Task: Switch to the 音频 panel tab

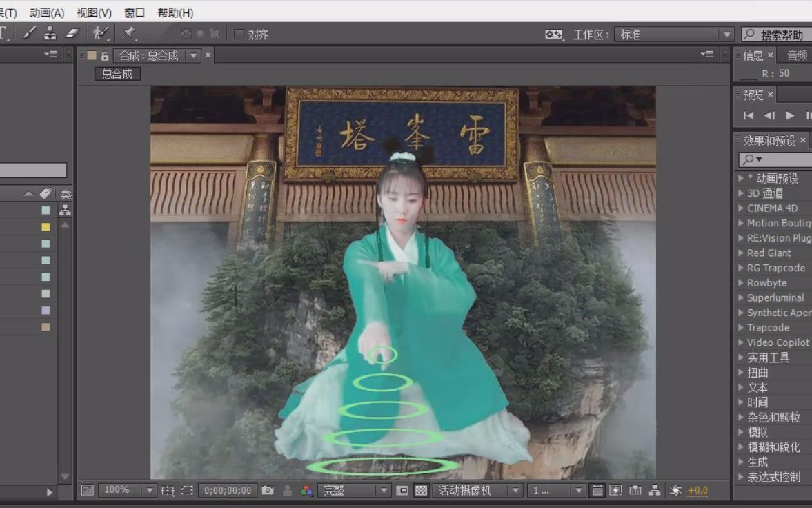Action: [x=797, y=55]
